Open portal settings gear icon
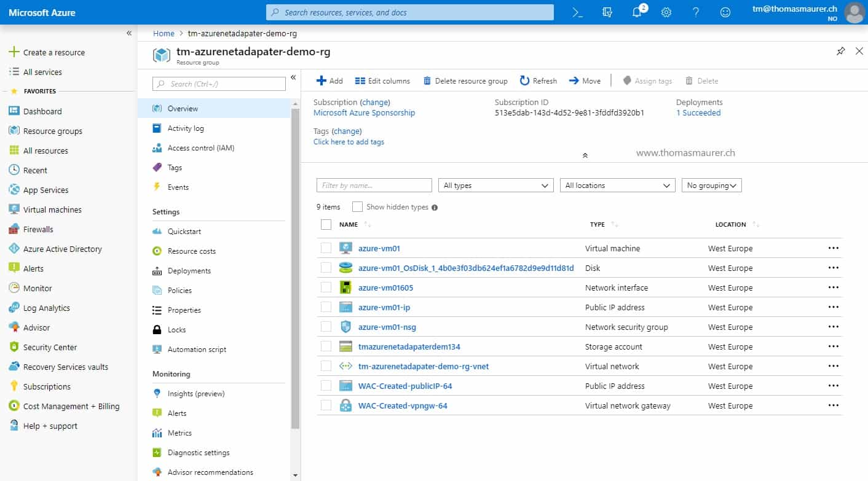Viewport: 868px width, 481px height. pyautogui.click(x=666, y=12)
